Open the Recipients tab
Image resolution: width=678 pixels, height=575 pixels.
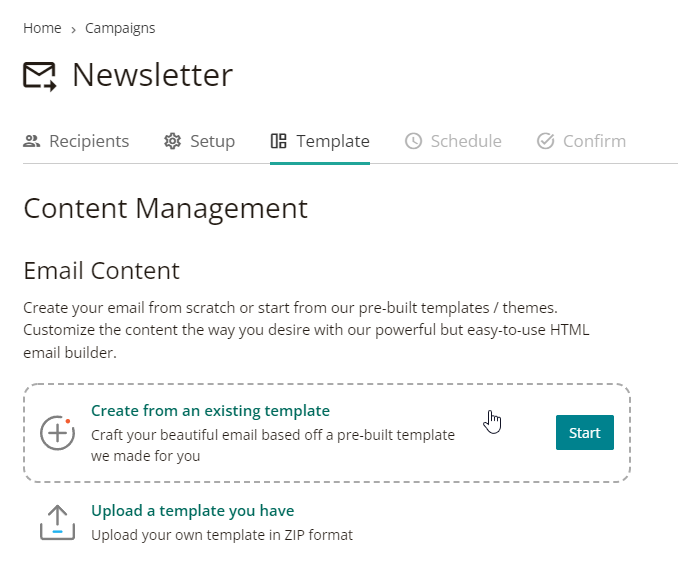pyautogui.click(x=76, y=141)
